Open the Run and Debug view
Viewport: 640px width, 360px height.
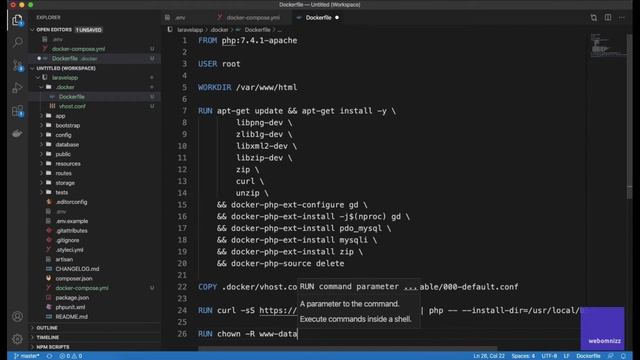pyautogui.click(x=17, y=87)
